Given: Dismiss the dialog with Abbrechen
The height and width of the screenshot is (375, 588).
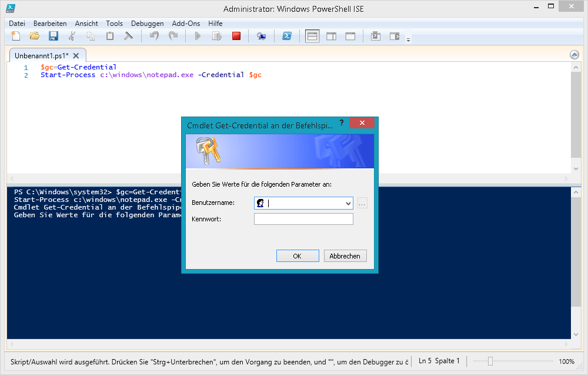Looking at the screenshot, I should 345,255.
